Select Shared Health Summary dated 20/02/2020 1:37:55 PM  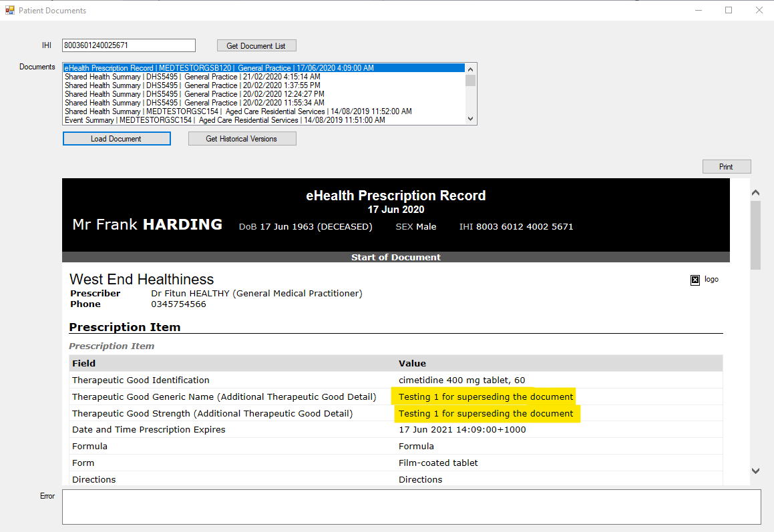pyautogui.click(x=192, y=85)
